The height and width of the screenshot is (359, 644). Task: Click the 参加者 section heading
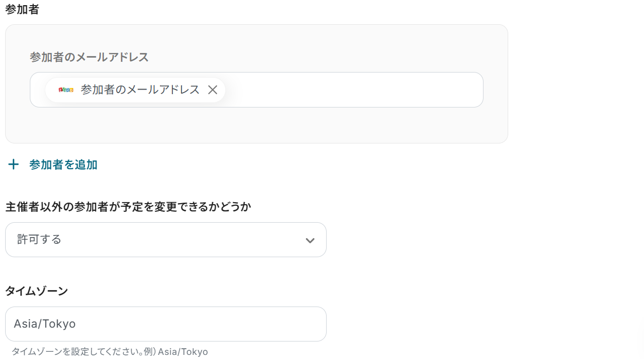click(x=22, y=10)
